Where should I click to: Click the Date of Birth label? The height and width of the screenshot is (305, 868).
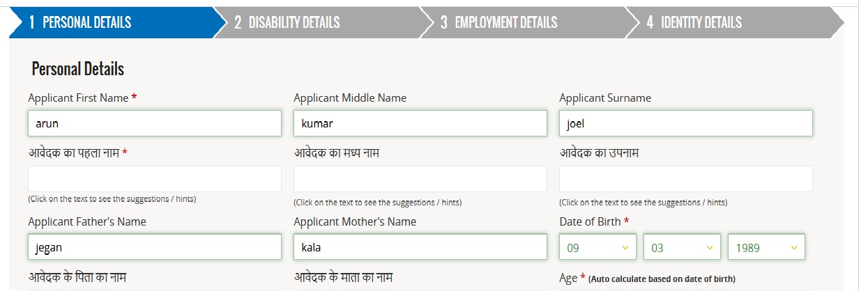click(591, 221)
